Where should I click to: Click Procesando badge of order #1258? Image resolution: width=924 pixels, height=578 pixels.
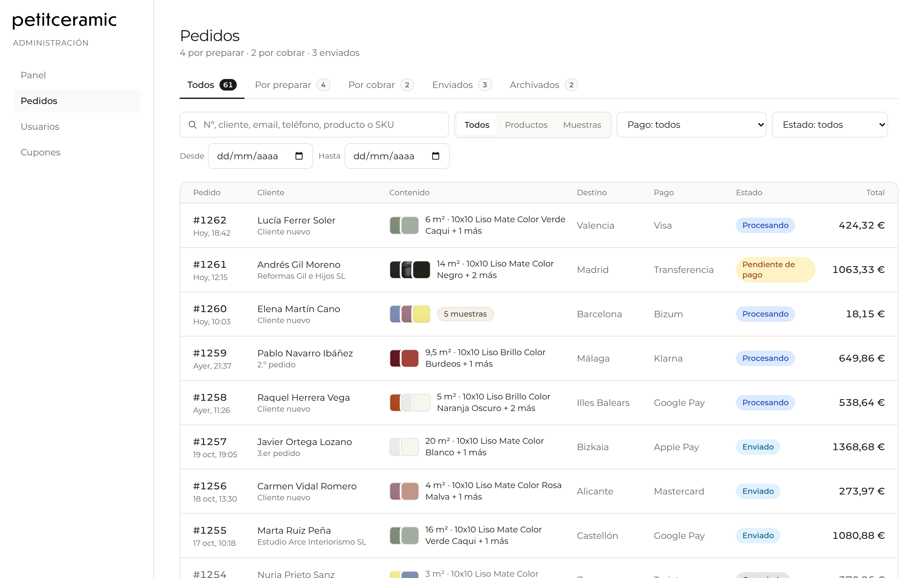[x=765, y=403]
